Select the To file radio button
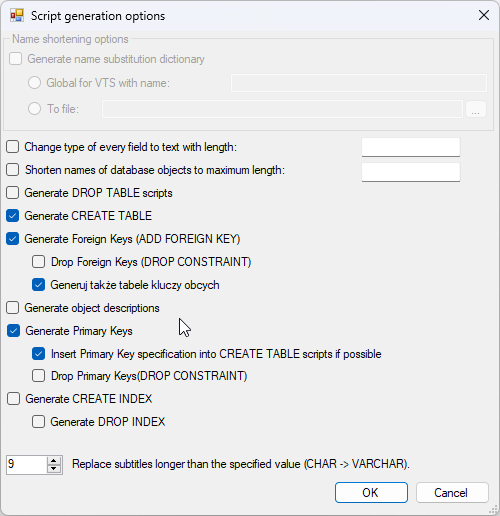 point(34,108)
